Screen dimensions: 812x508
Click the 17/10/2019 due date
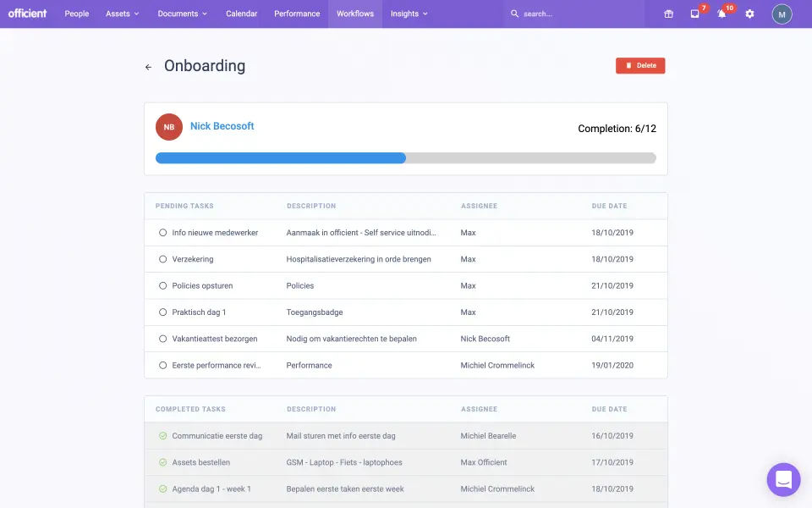612,462
